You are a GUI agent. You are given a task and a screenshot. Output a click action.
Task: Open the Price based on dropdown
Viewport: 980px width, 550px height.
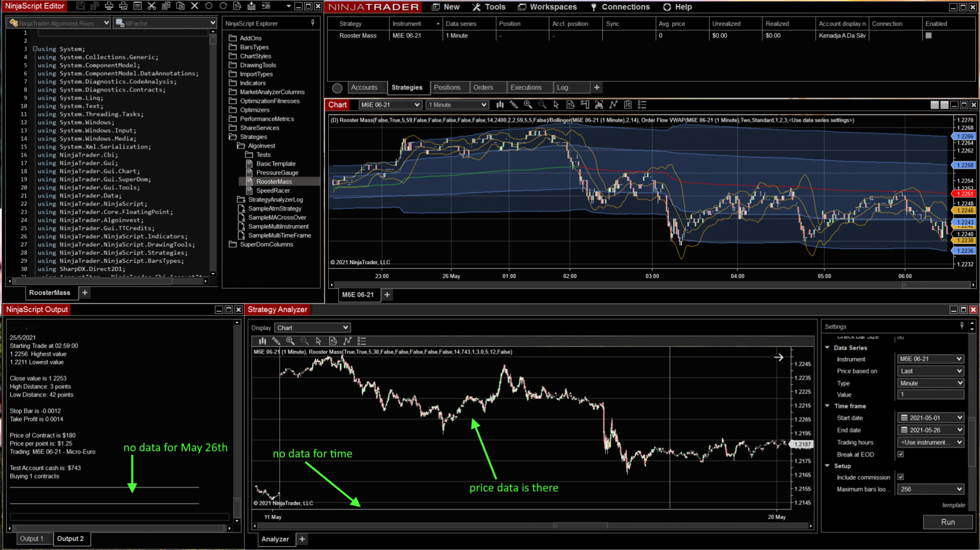click(930, 371)
